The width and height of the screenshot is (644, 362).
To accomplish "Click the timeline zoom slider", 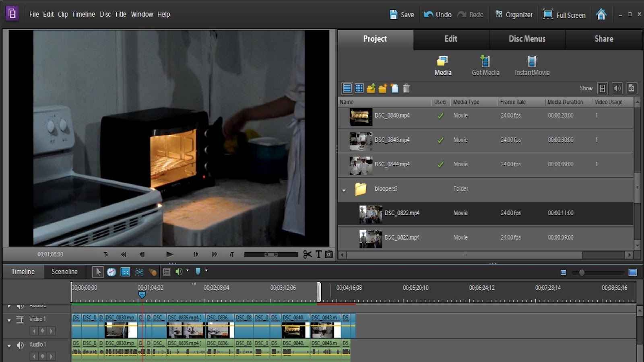I will coord(582,273).
